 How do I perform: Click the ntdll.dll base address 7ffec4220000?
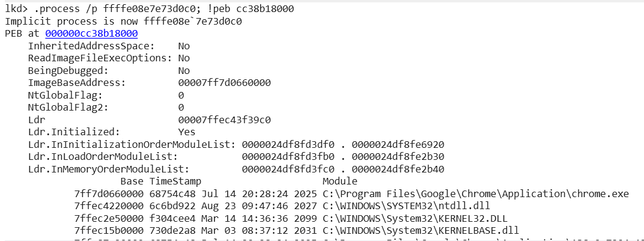pos(109,206)
